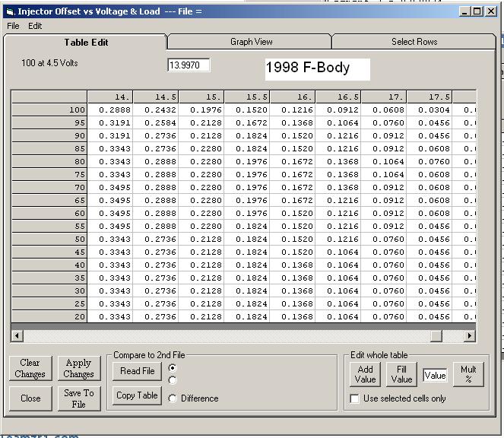Click the Read File button
Image resolution: width=504 pixels, height=438 pixels.
coord(137,371)
